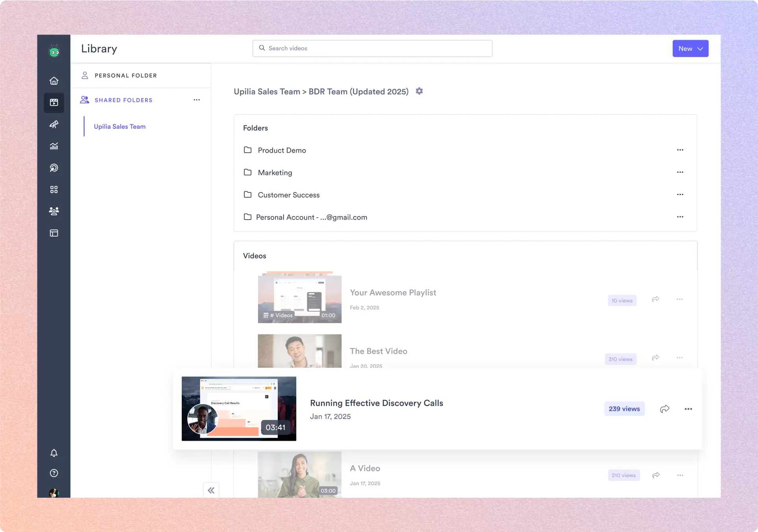Open the folder settings gear icon
Viewport: 758px width, 532px height.
tap(419, 91)
